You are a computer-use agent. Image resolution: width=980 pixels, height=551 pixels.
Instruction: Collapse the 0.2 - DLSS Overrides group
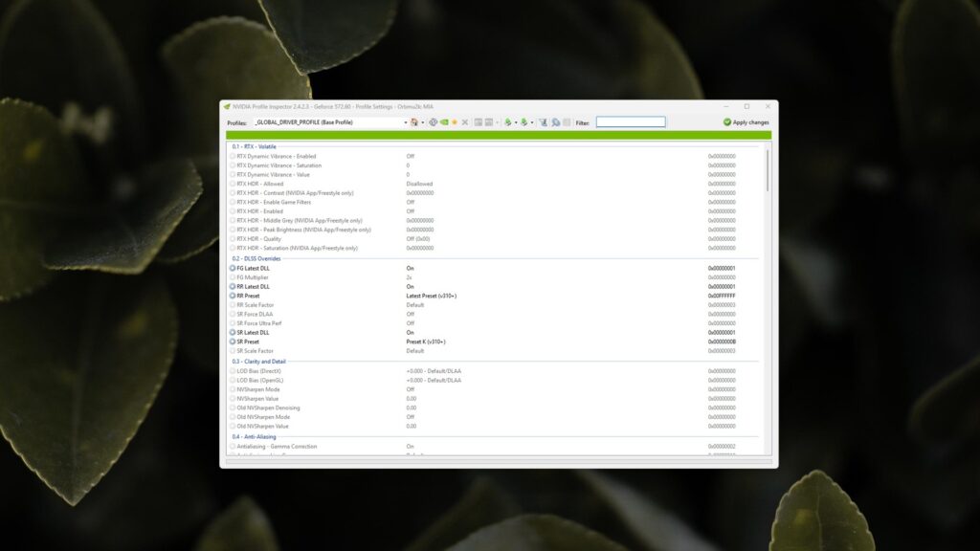coord(256,258)
